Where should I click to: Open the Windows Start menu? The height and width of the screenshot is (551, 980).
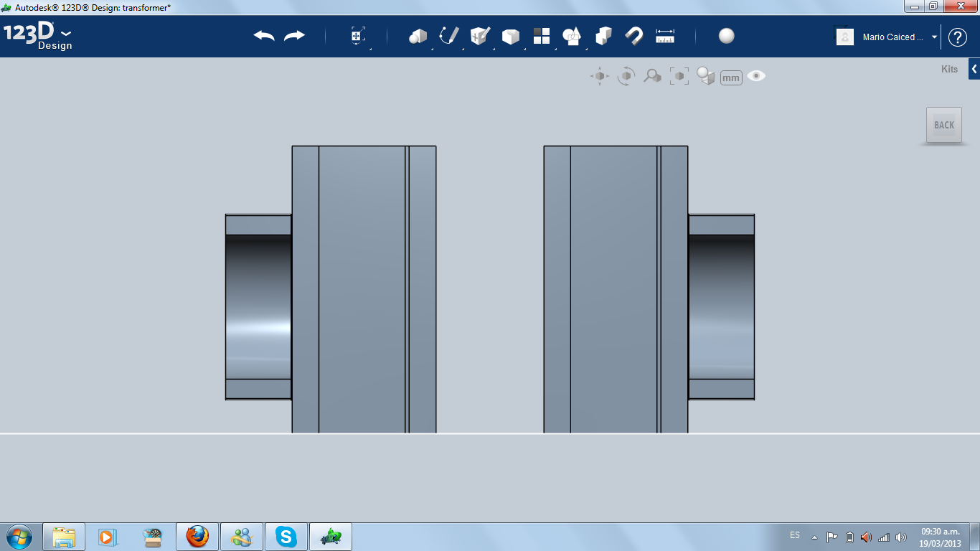[19, 537]
